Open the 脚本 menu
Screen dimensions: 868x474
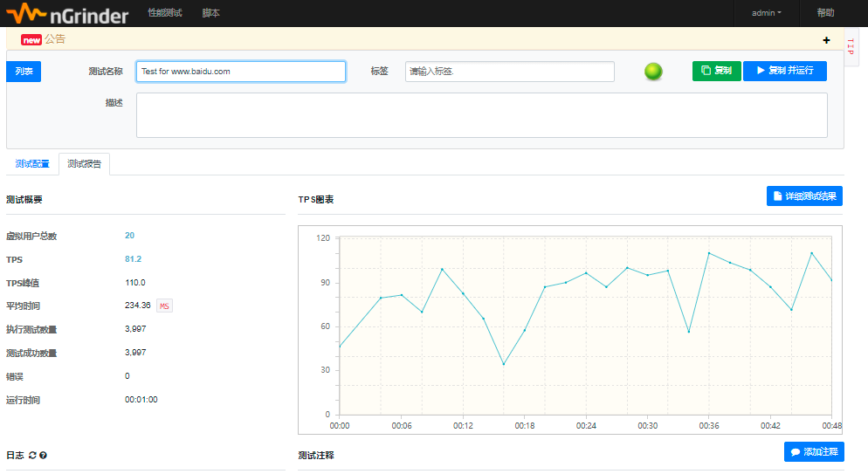pos(210,13)
